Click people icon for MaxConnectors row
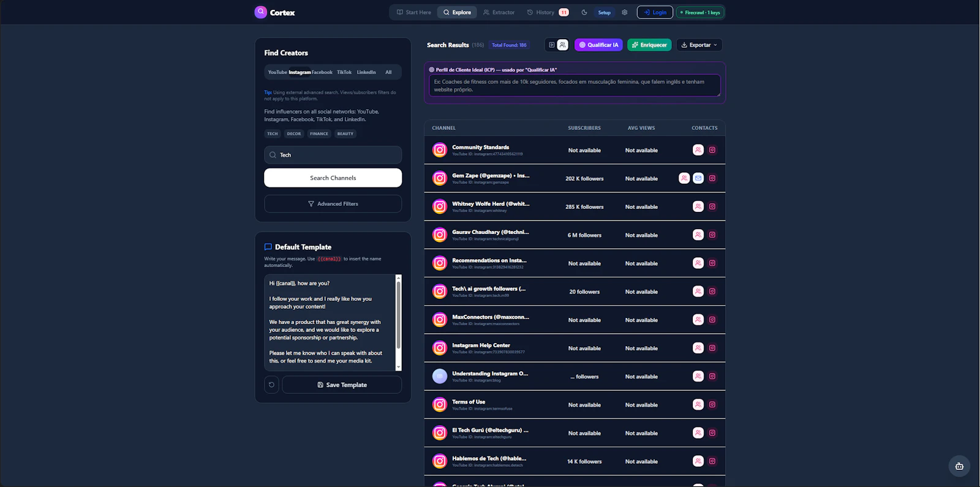Viewport: 980px width, 487px height. (x=698, y=320)
